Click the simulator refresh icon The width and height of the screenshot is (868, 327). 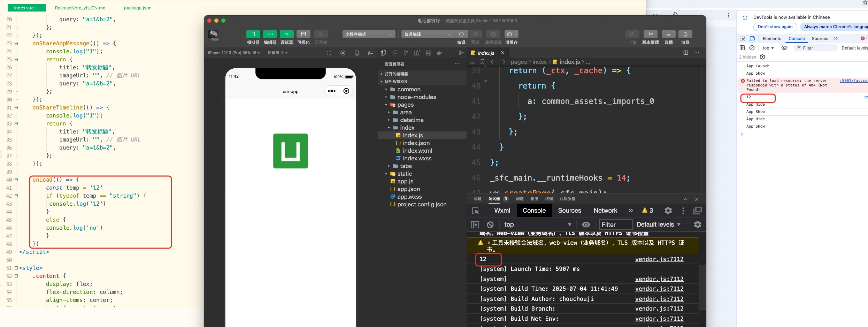(x=329, y=53)
